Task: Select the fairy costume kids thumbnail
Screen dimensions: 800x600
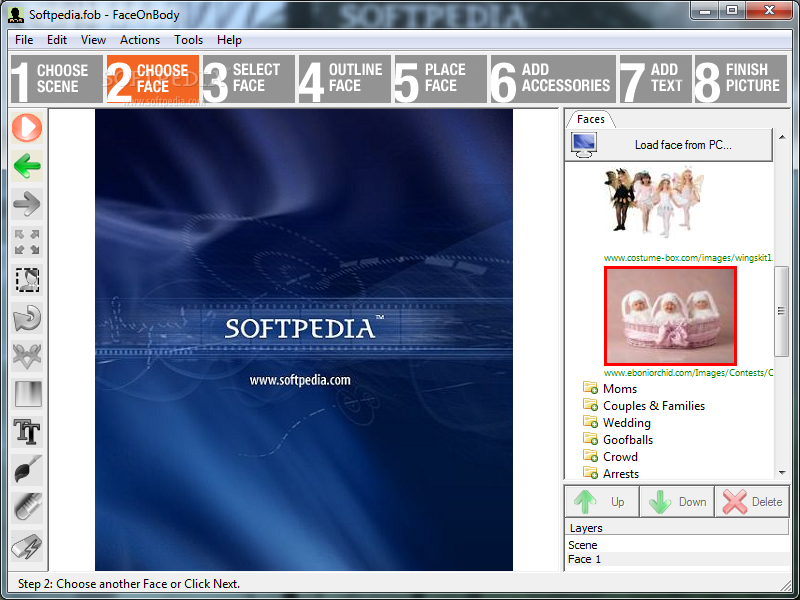Action: click(654, 203)
